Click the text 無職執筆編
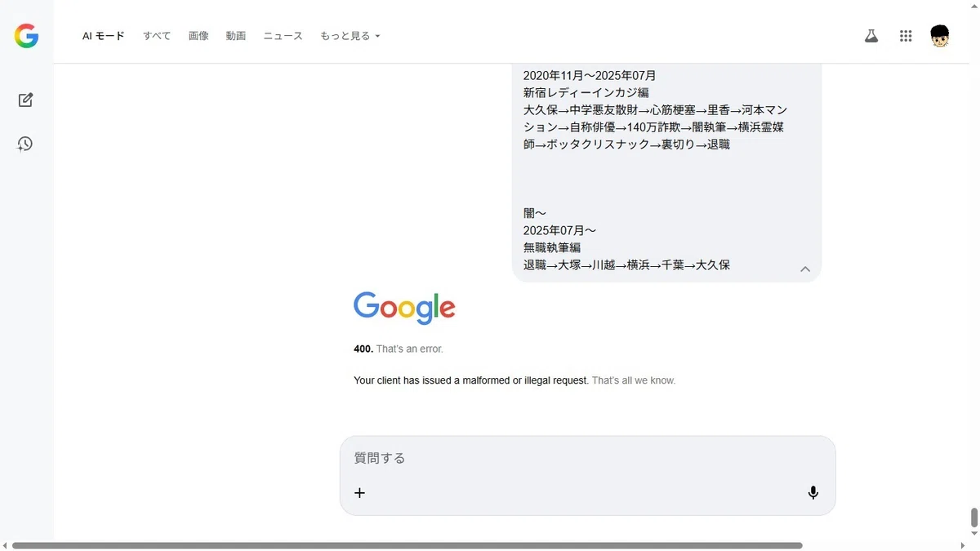Image resolution: width=980 pixels, height=551 pixels. pyautogui.click(x=552, y=247)
